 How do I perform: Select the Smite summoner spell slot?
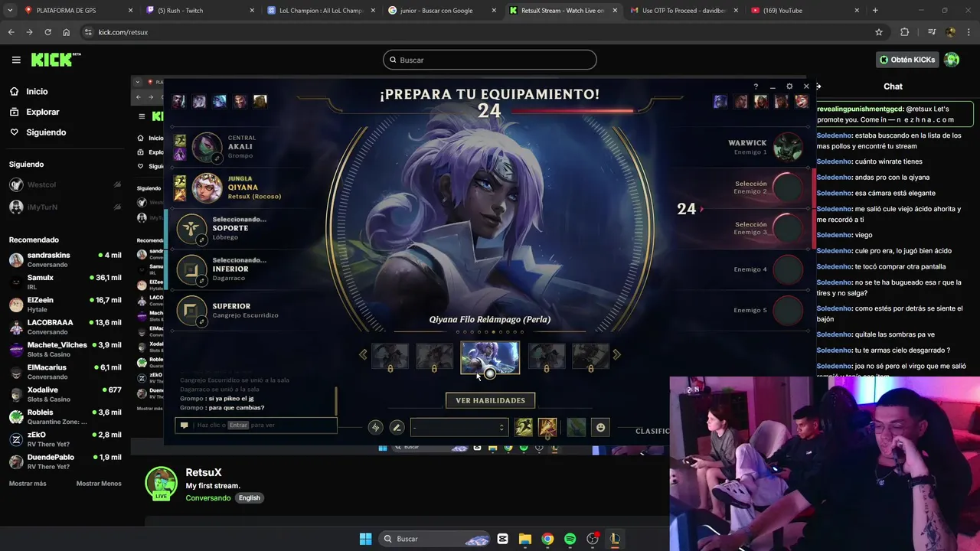547,428
